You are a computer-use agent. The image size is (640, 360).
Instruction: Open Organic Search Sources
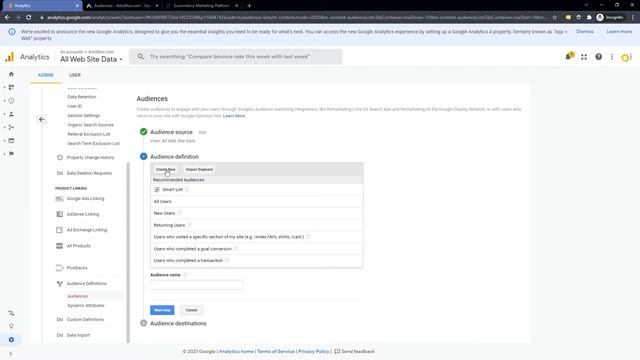tap(91, 125)
